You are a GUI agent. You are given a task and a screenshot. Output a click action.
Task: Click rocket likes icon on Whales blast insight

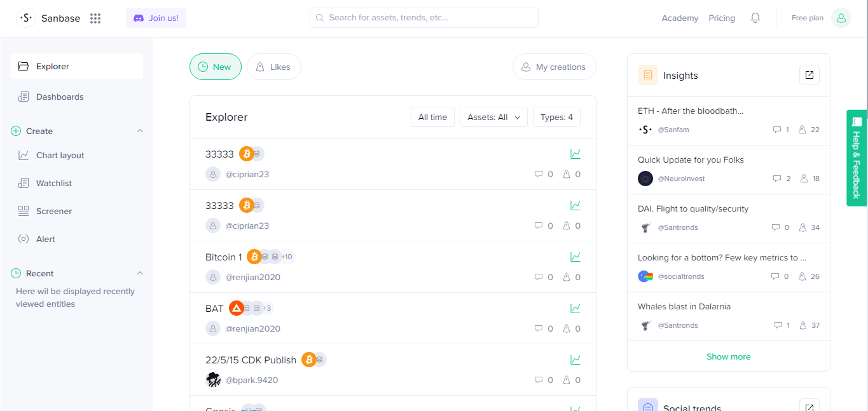click(x=803, y=325)
